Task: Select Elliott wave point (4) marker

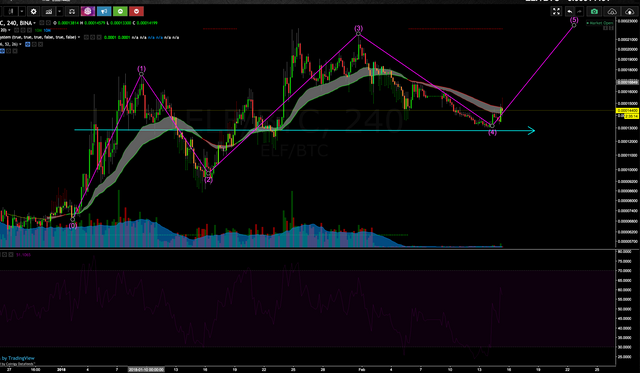Action: point(492,126)
